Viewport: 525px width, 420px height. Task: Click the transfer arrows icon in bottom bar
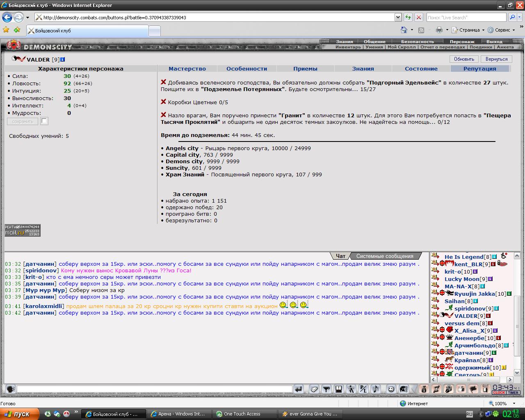point(436,389)
